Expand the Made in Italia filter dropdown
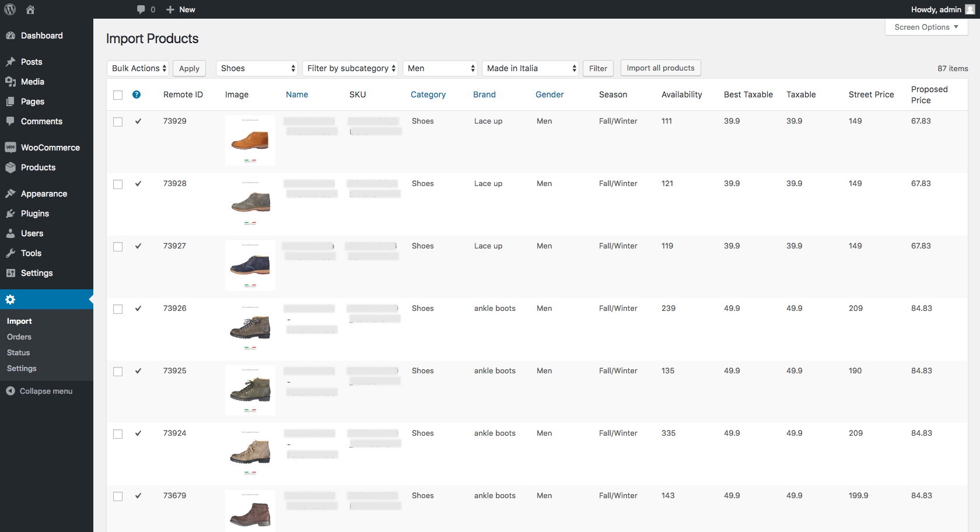Viewport: 980px width, 532px height. pos(530,68)
